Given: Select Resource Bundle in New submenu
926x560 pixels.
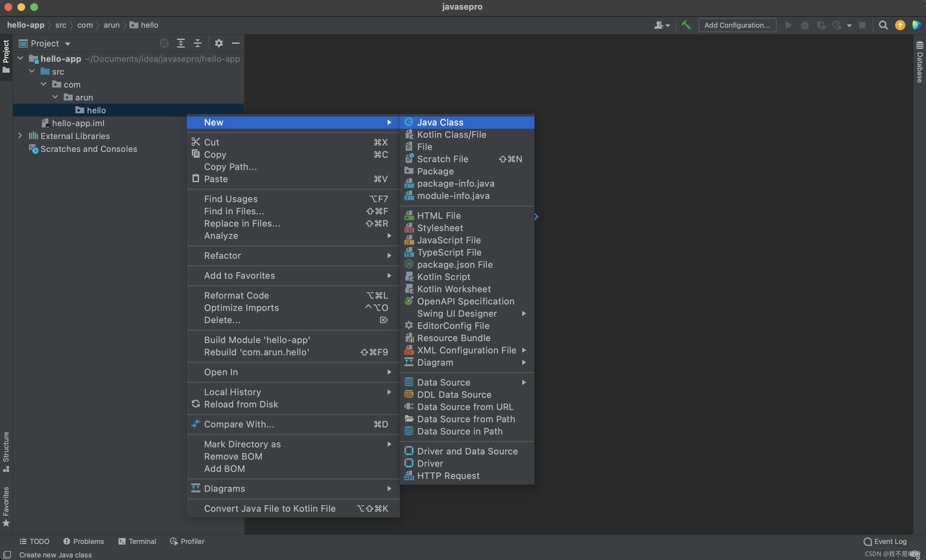Looking at the screenshot, I should coord(467,338).
